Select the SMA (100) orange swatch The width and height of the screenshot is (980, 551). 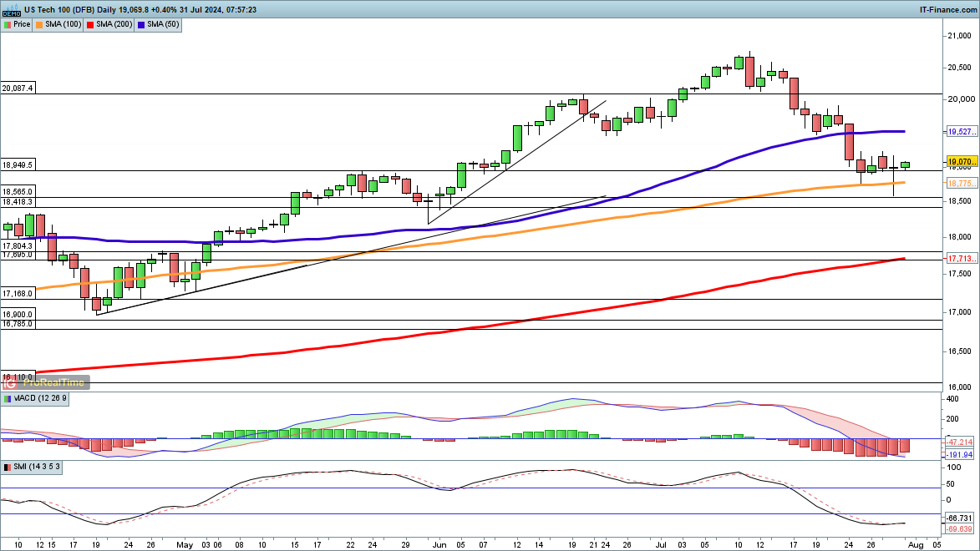[39, 24]
